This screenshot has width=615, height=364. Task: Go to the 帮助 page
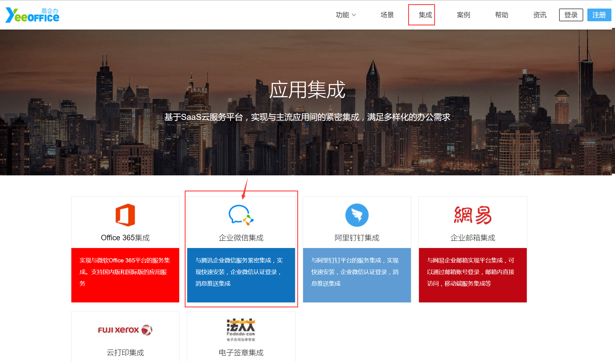pyautogui.click(x=501, y=15)
